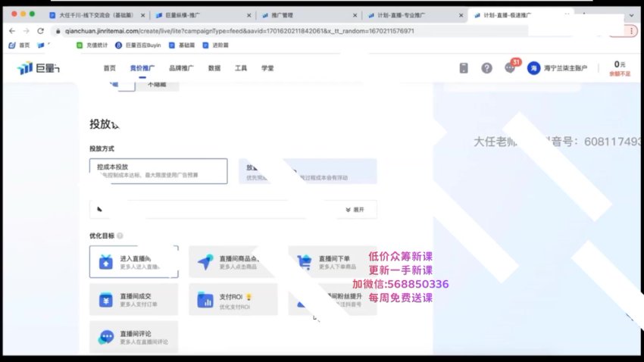Open the notifications icon with 31 badge
The height and width of the screenshot is (362, 644).
(510, 68)
